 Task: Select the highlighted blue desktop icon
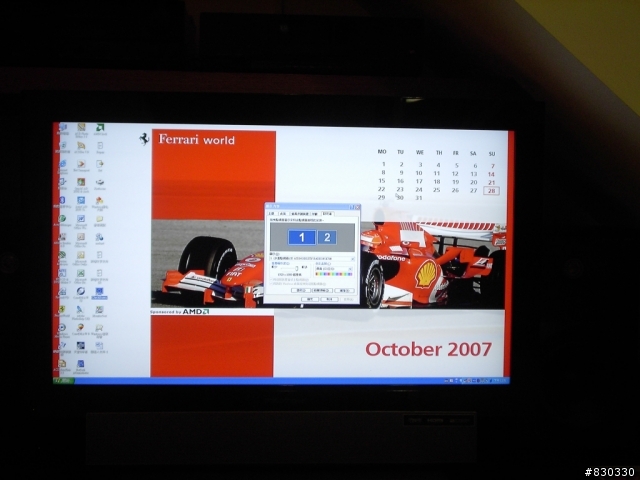pos(99,291)
